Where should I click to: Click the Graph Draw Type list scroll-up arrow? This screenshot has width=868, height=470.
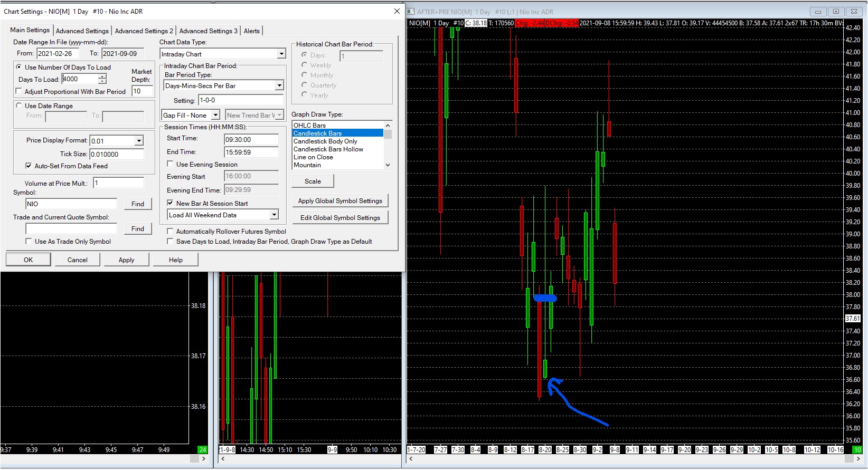pos(388,126)
